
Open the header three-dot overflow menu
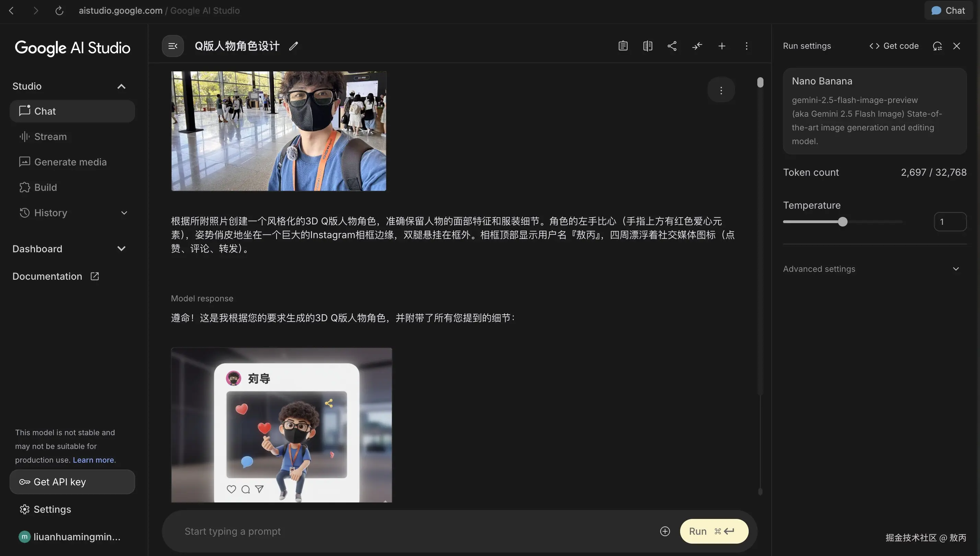(746, 46)
